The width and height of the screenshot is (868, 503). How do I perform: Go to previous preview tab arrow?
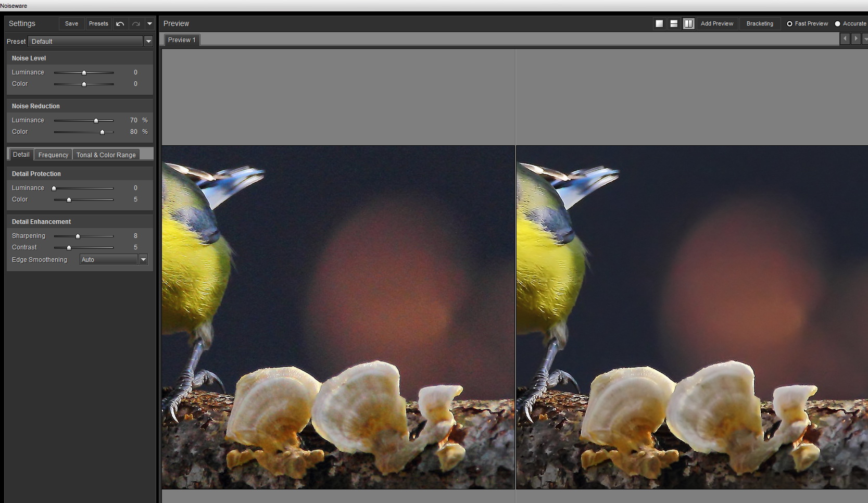click(x=845, y=39)
